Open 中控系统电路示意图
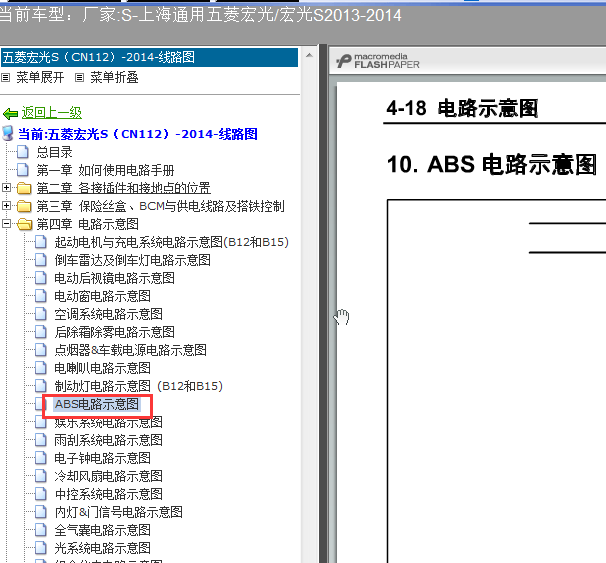Viewport: 606px width, 563px height. coord(109,494)
